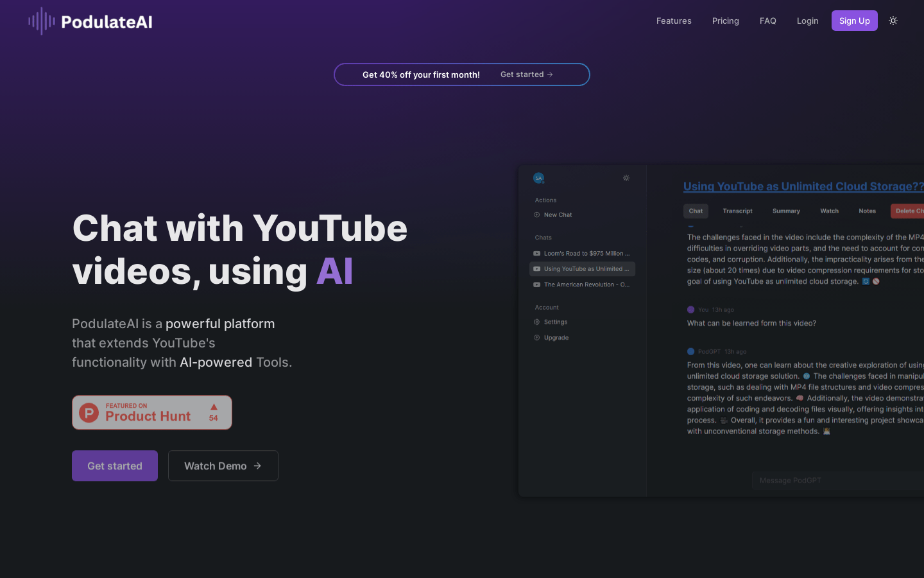
Task: Click the 'What can be learned form this video?' message
Action: 751,323
